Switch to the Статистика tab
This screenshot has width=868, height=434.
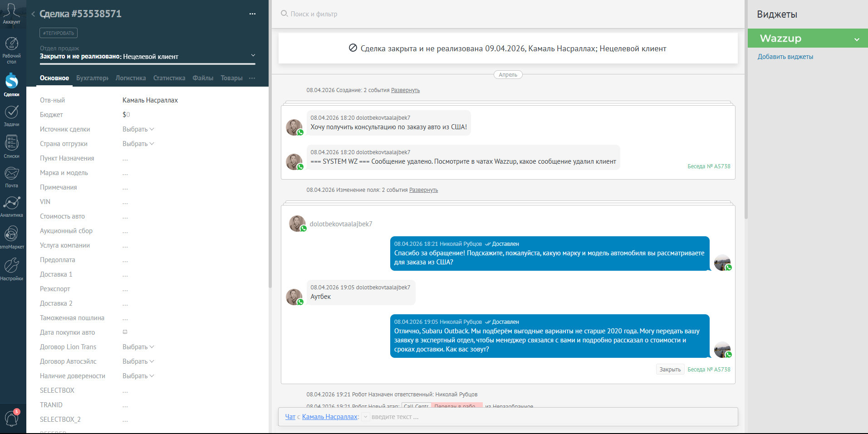[x=169, y=78]
